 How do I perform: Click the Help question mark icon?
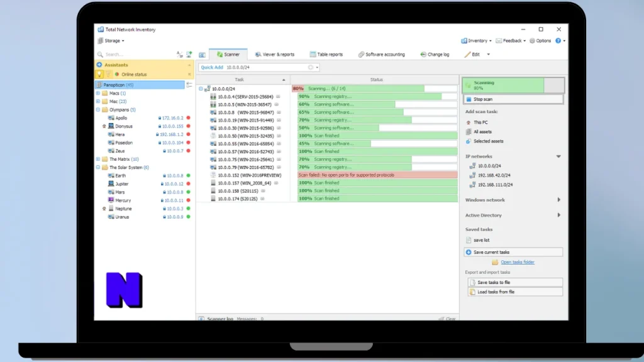coord(558,41)
